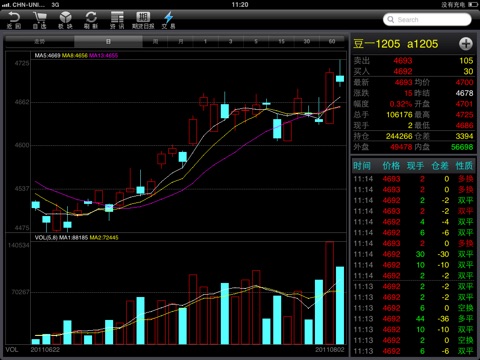The image size is (480, 360).
Task: Select the 5-minute chart tab
Action: pos(256,41)
